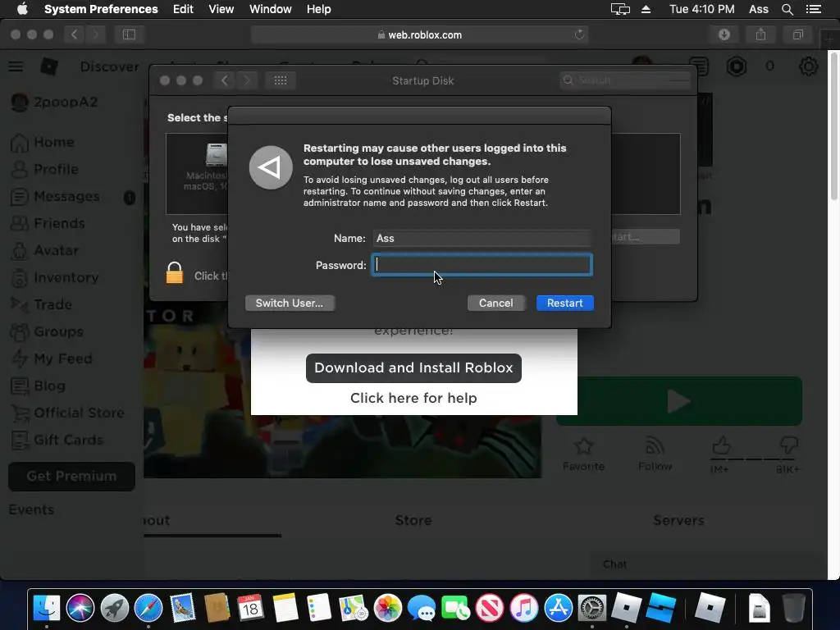
Task: Open Roblox hamburger menu icon
Action: (16, 66)
